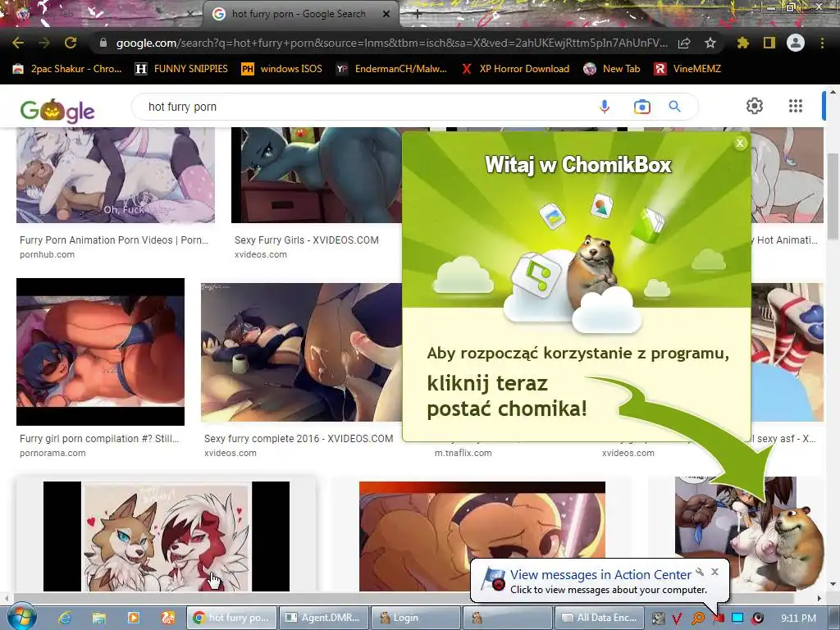Viewport: 840px width, 630px height.
Task: Search by image with the camera icon
Action: coord(641,107)
